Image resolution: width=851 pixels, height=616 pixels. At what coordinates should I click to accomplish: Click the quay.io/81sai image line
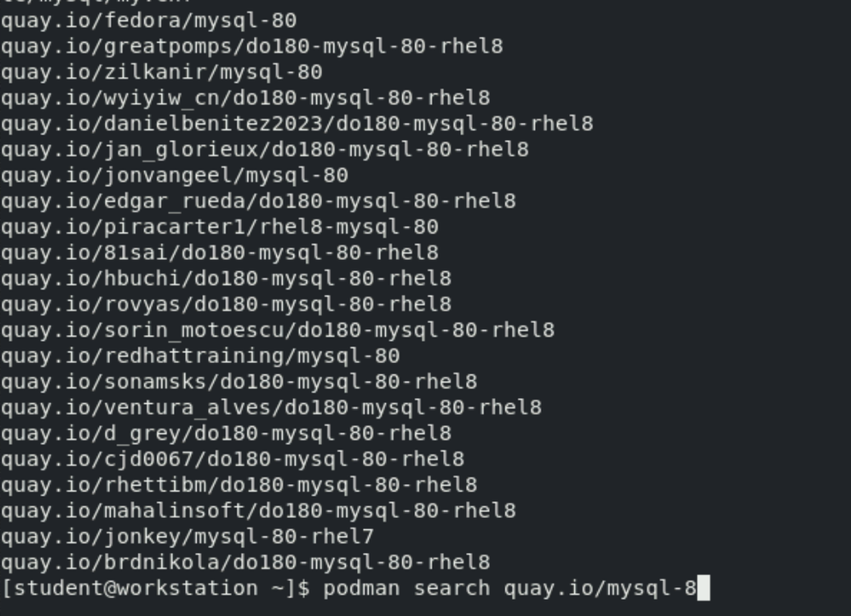click(219, 252)
